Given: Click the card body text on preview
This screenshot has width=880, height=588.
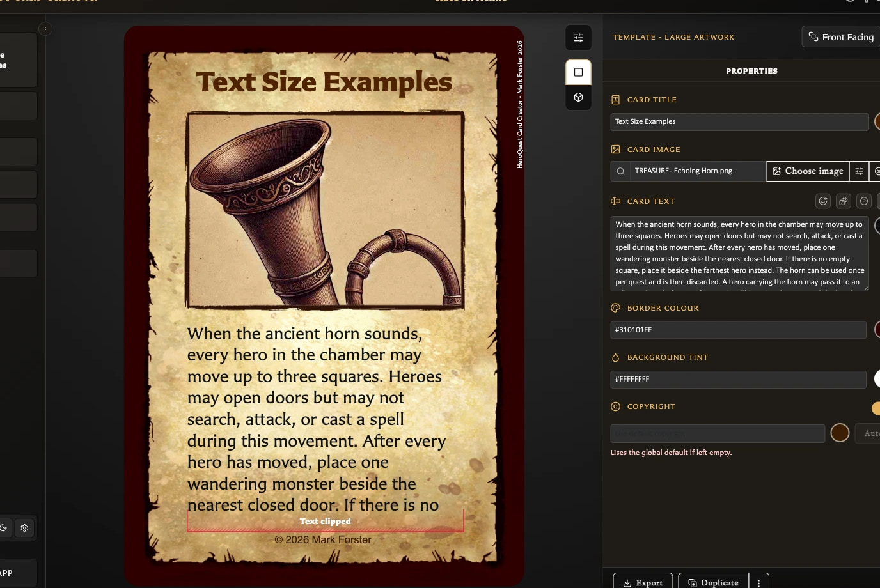Looking at the screenshot, I should point(317,419).
